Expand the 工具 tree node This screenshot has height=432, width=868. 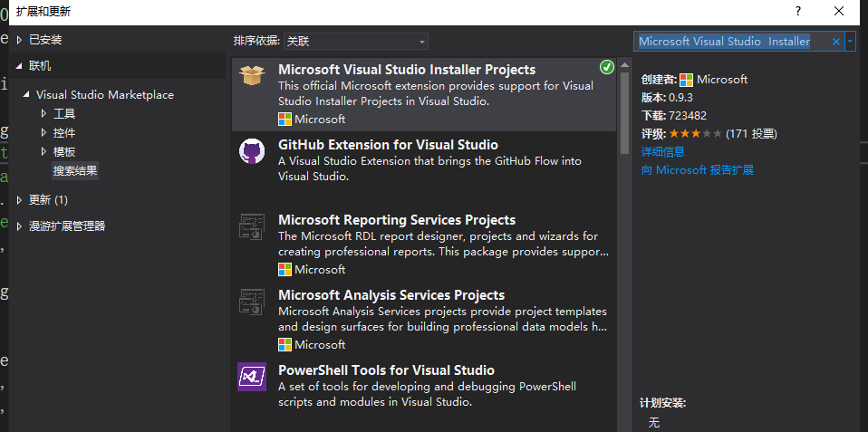[x=43, y=114]
